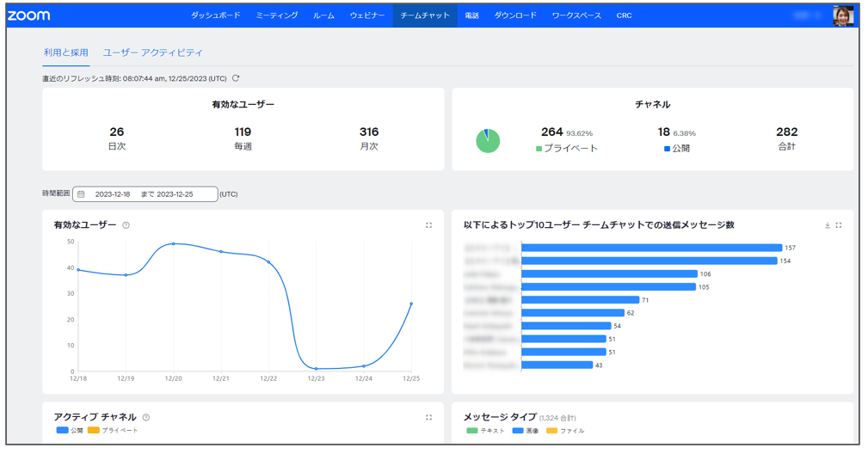Click the 71 messages bar
This screenshot has width=868, height=454.
[x=580, y=300]
